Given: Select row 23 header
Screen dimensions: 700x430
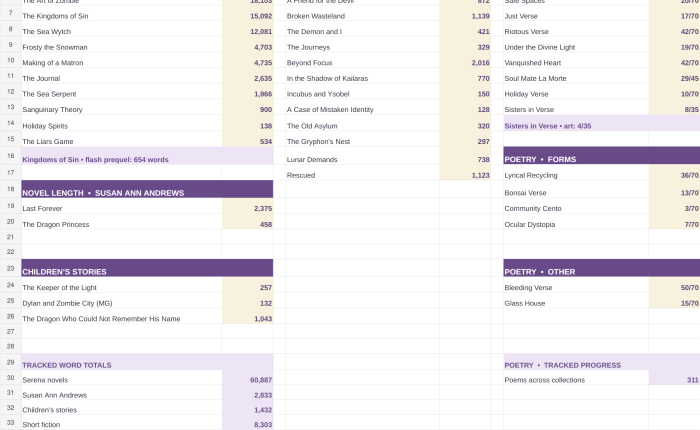Looking at the screenshot, I should [x=11, y=268].
